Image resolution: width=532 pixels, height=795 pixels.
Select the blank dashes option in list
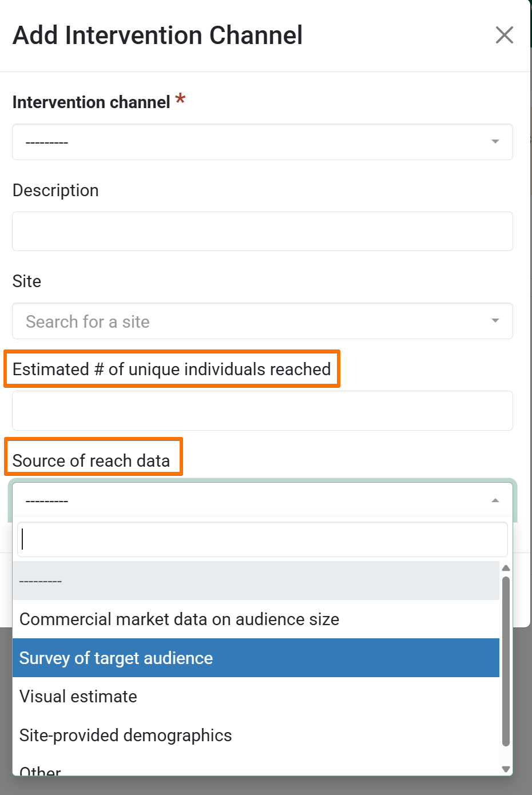pyautogui.click(x=256, y=581)
